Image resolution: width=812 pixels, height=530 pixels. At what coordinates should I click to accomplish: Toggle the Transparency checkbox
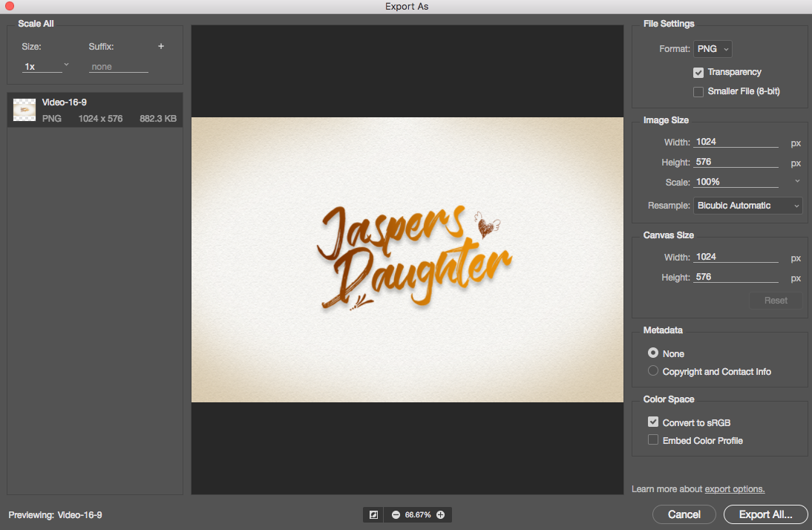tap(698, 72)
